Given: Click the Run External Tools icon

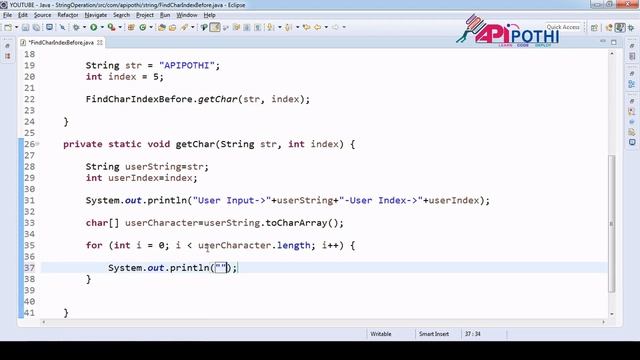Looking at the screenshot, I should coord(111,27).
